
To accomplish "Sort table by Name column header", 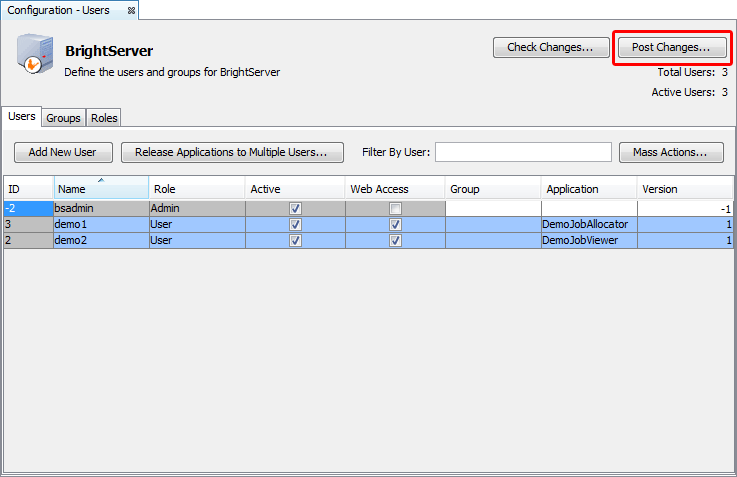I will point(100,189).
